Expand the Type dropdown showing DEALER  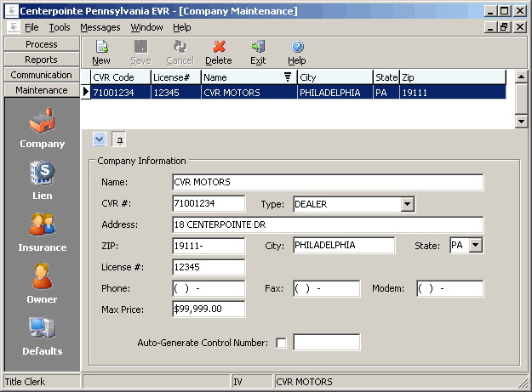click(407, 204)
